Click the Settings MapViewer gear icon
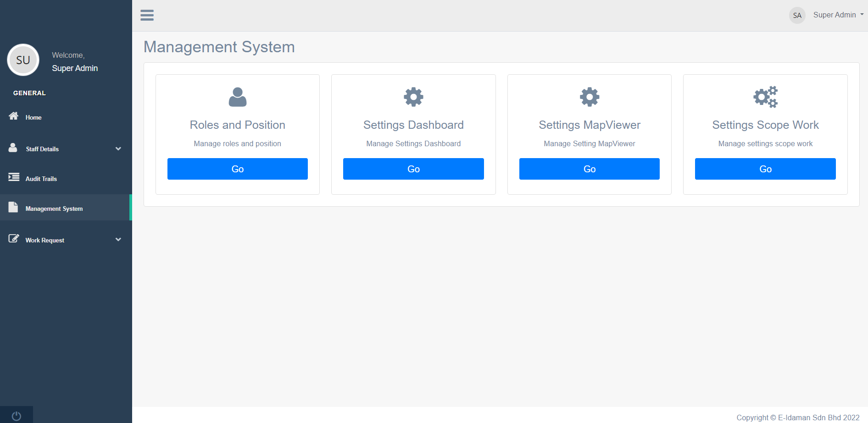Screen dimensions: 868x423 pyautogui.click(x=589, y=97)
